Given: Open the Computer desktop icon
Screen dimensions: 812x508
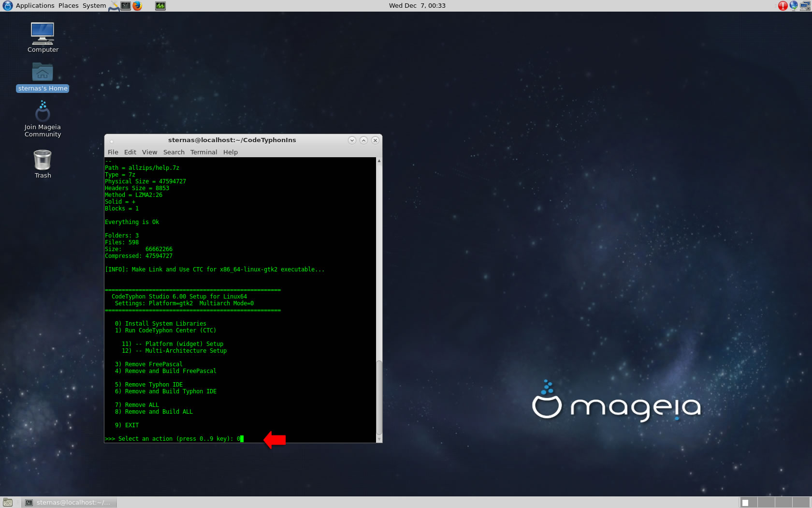Looking at the screenshot, I should tap(43, 37).
